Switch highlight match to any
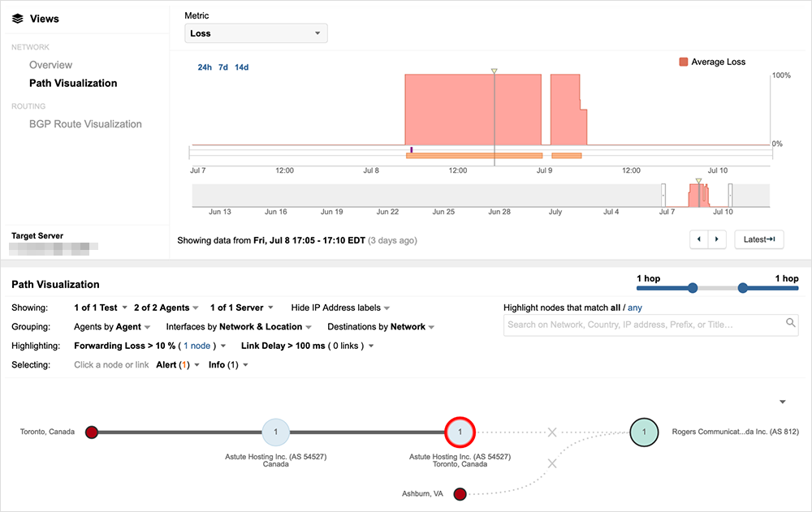Image resolution: width=812 pixels, height=512 pixels. (635, 308)
